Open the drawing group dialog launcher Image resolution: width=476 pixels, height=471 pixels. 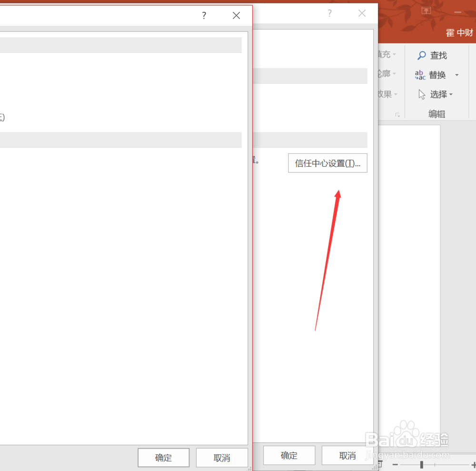point(397,115)
